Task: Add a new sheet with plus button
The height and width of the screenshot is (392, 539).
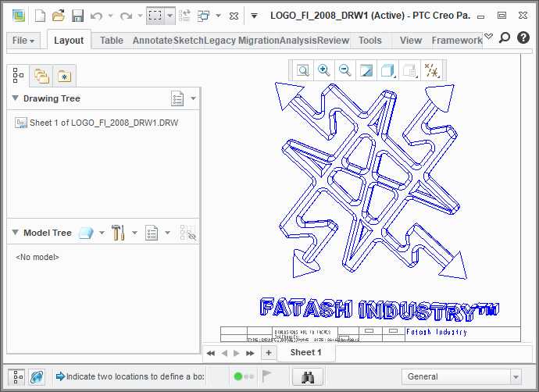Action: coord(269,352)
